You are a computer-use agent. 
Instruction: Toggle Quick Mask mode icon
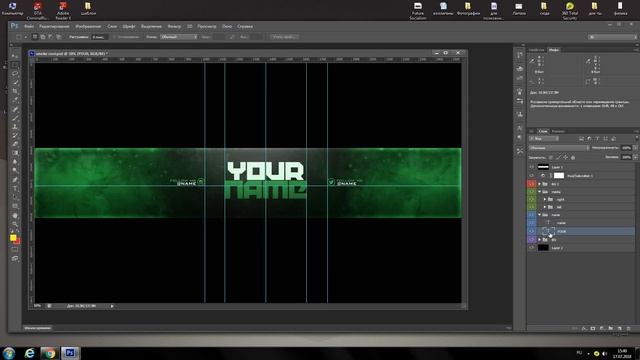[15, 249]
